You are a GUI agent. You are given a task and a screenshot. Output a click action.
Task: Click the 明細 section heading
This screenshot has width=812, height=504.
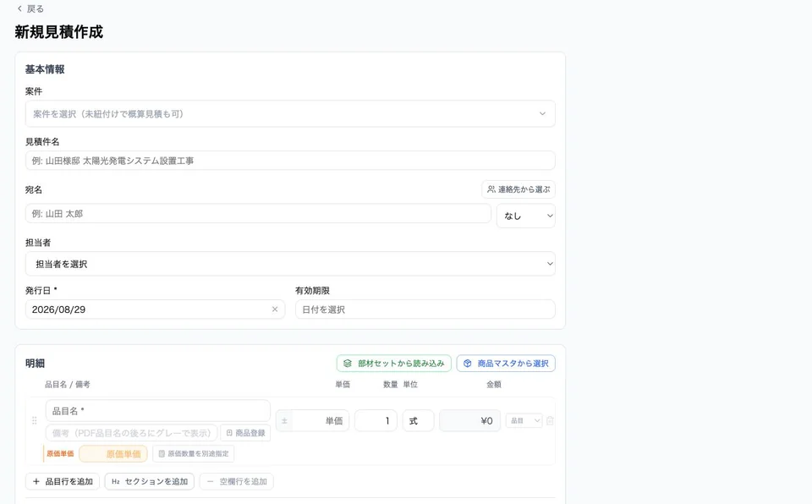click(x=36, y=363)
